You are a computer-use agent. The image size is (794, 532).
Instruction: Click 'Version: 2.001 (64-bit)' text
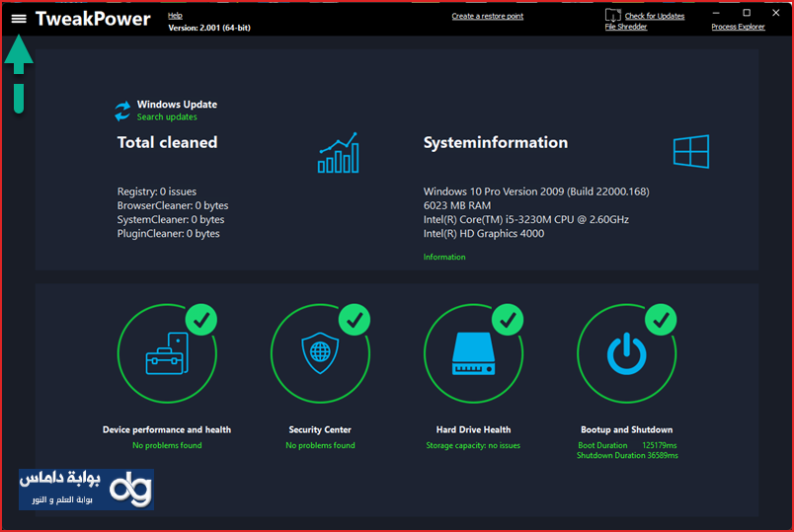coord(209,28)
